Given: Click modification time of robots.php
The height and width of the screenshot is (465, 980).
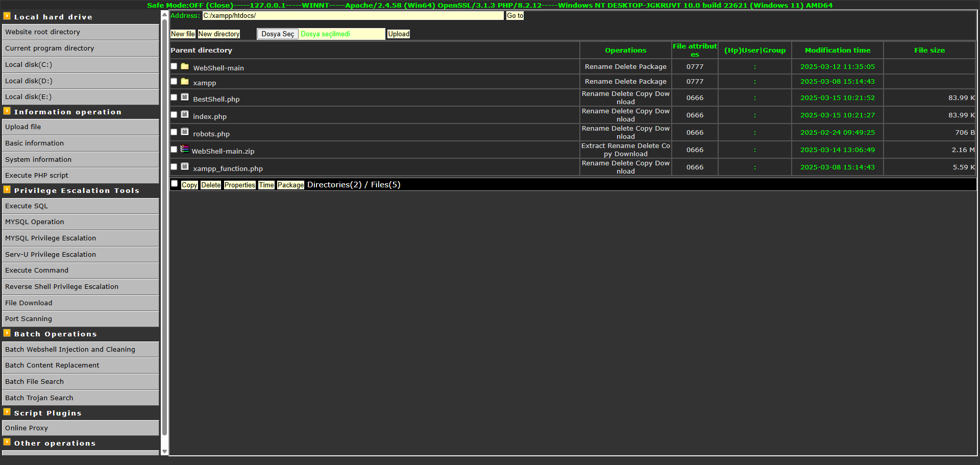Looking at the screenshot, I should 838,132.
